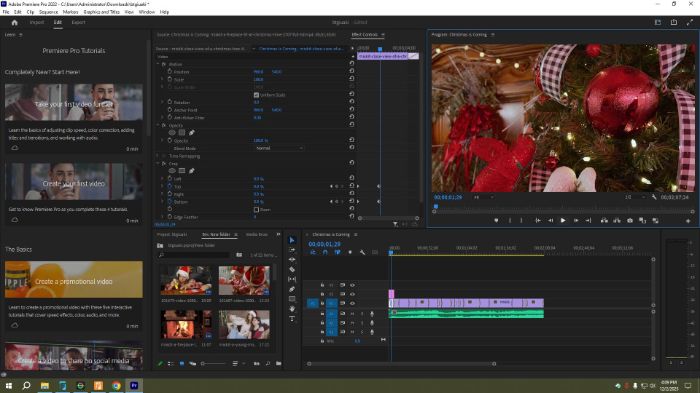Select the Razor tool
700x393 pixels.
pos(292,269)
